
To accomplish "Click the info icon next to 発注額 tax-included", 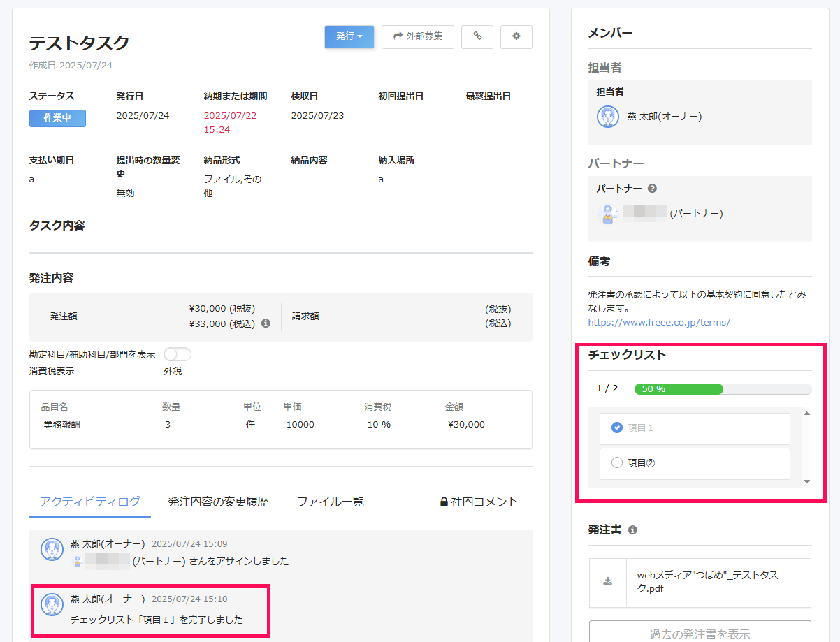I will point(266,323).
